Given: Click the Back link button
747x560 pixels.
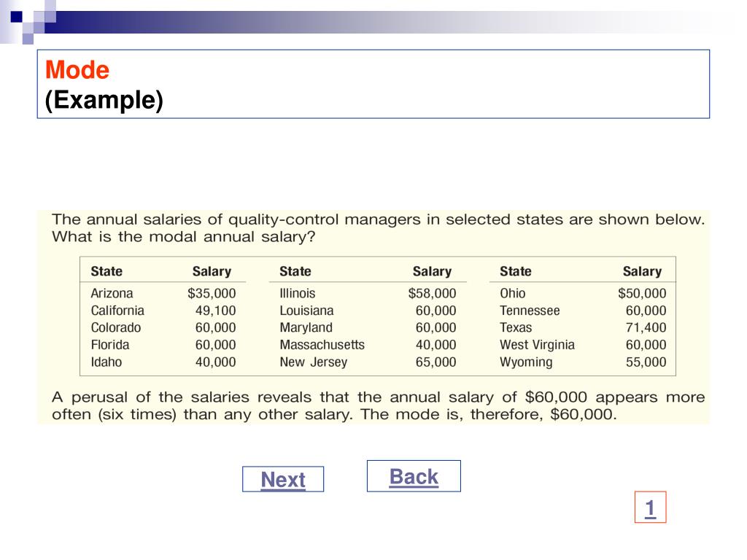Looking at the screenshot, I should tap(414, 476).
